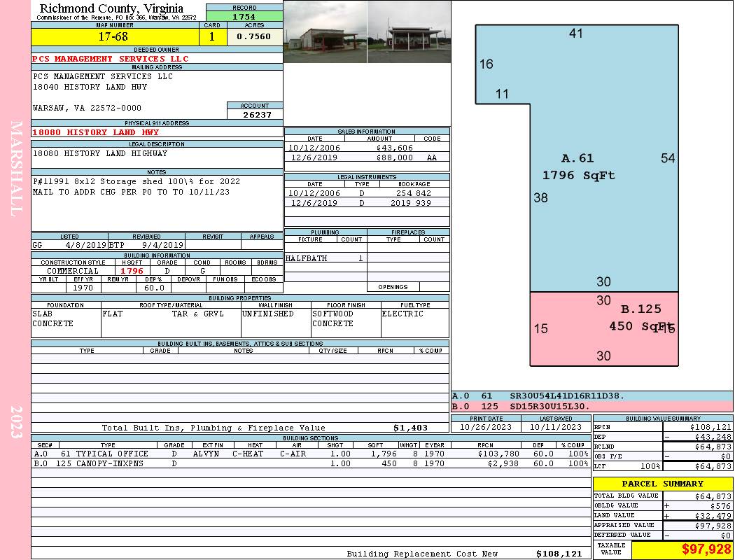Image resolution: width=735 pixels, height=560 pixels.
Task: Click the taxable value $97,928
Action: [681, 549]
